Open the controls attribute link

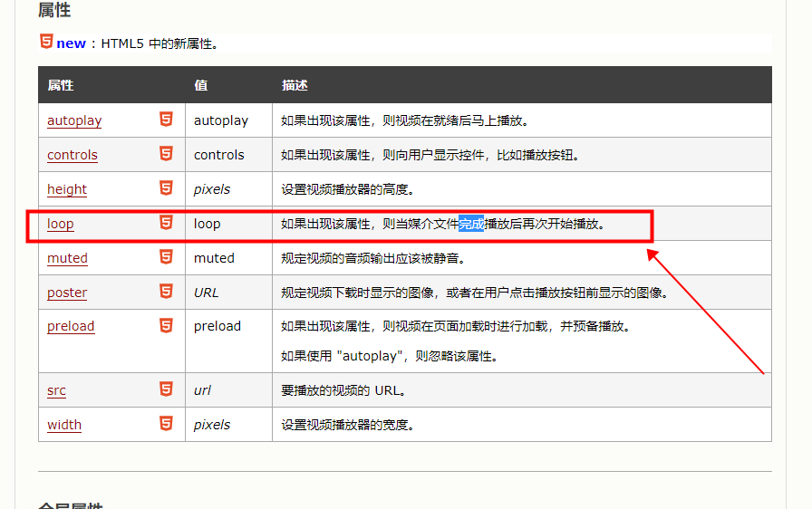72,155
